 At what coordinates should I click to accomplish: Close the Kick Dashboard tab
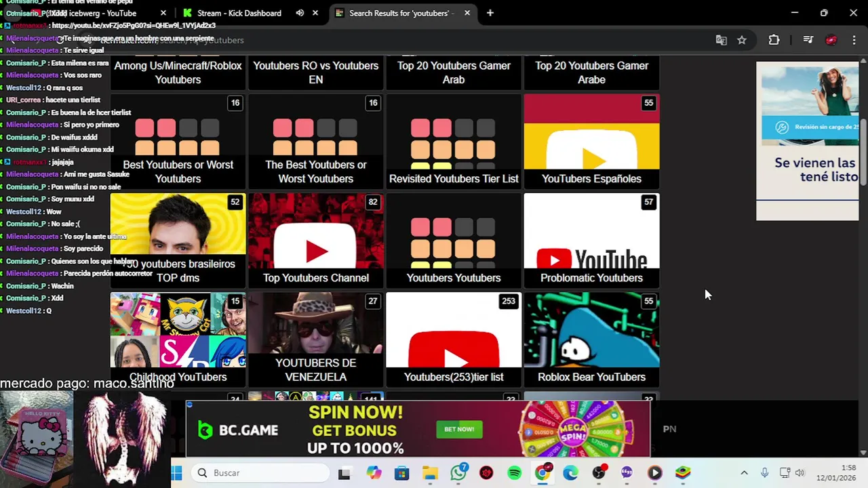pos(315,13)
